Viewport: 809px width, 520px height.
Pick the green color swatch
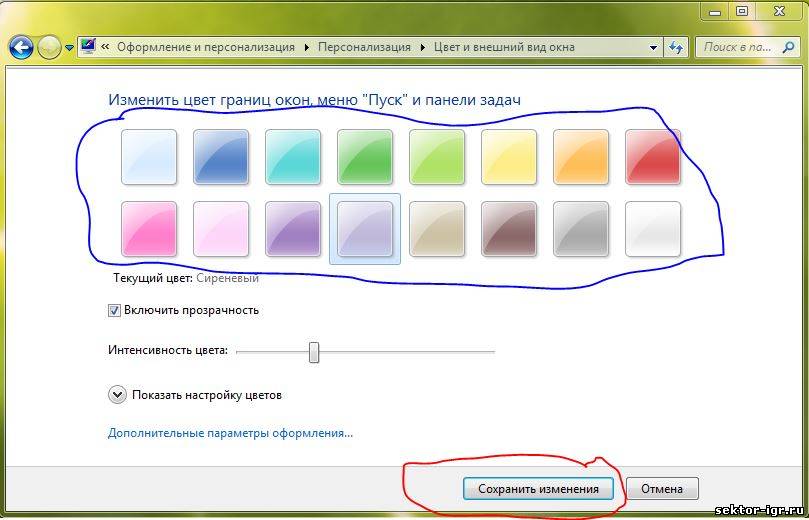[x=365, y=157]
